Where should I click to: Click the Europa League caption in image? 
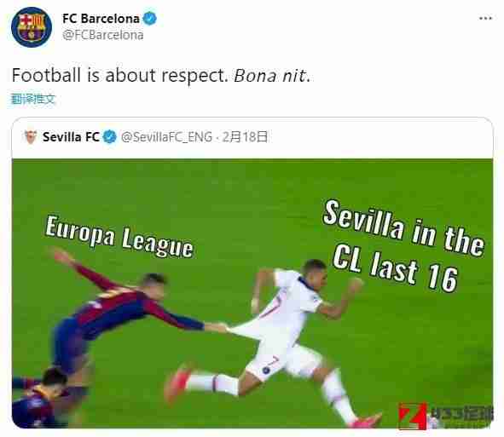pos(119,237)
